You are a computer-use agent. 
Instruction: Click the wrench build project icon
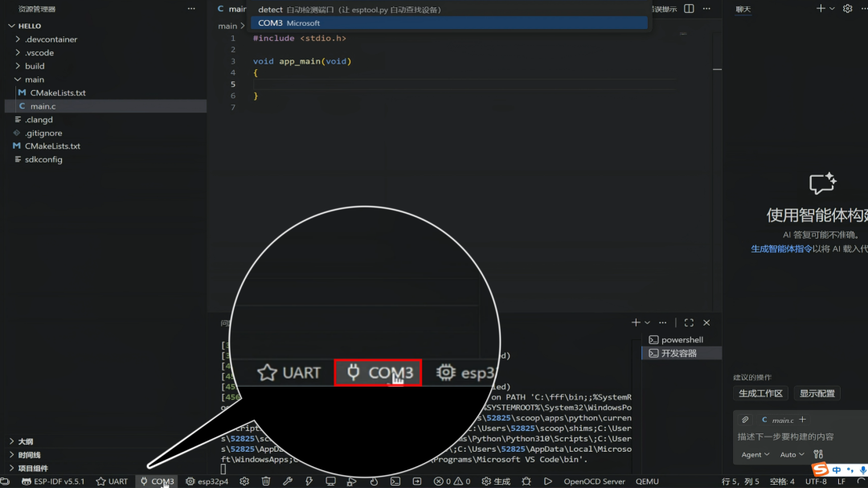287,482
